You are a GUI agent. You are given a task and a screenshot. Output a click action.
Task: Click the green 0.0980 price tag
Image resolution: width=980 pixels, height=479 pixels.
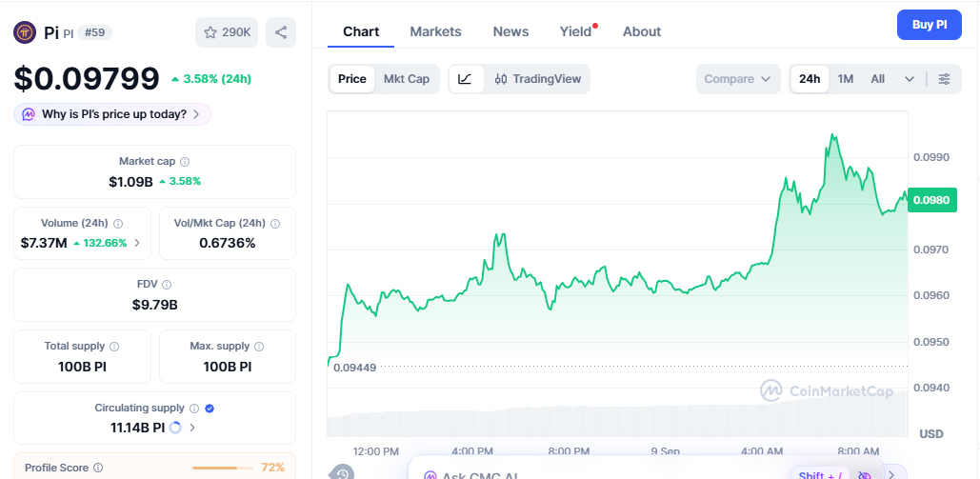(x=931, y=200)
